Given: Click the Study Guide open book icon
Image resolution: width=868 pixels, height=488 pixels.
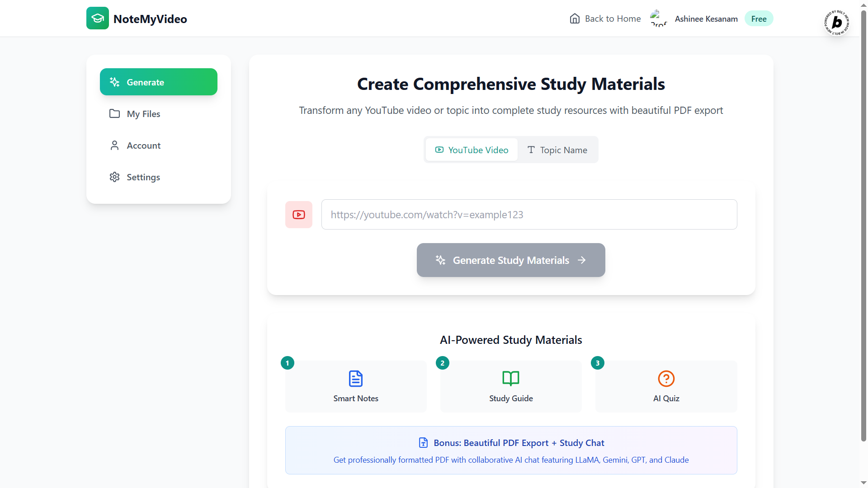Looking at the screenshot, I should coord(511,379).
